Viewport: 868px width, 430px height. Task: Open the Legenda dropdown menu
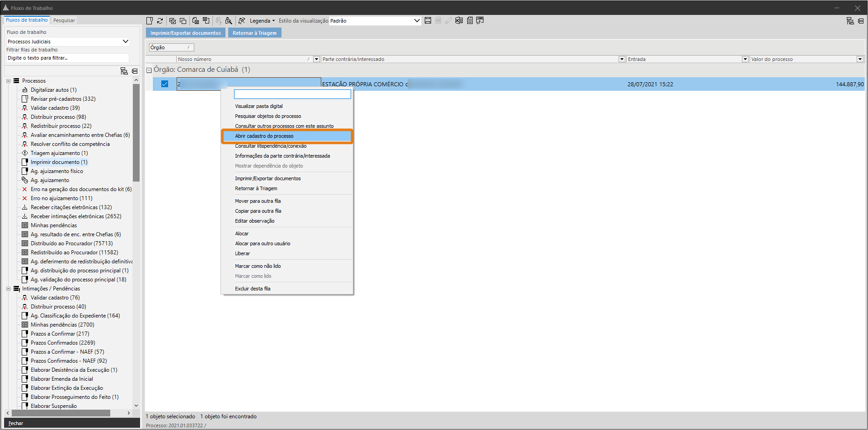262,21
